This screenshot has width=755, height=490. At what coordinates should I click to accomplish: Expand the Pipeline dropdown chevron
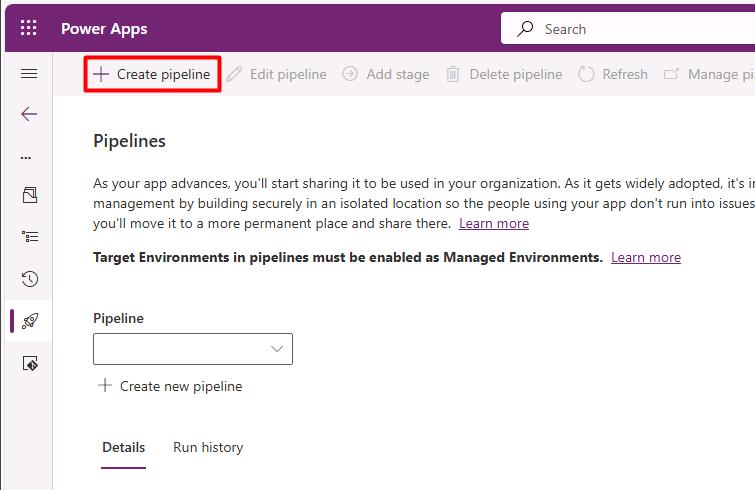pyautogui.click(x=277, y=348)
